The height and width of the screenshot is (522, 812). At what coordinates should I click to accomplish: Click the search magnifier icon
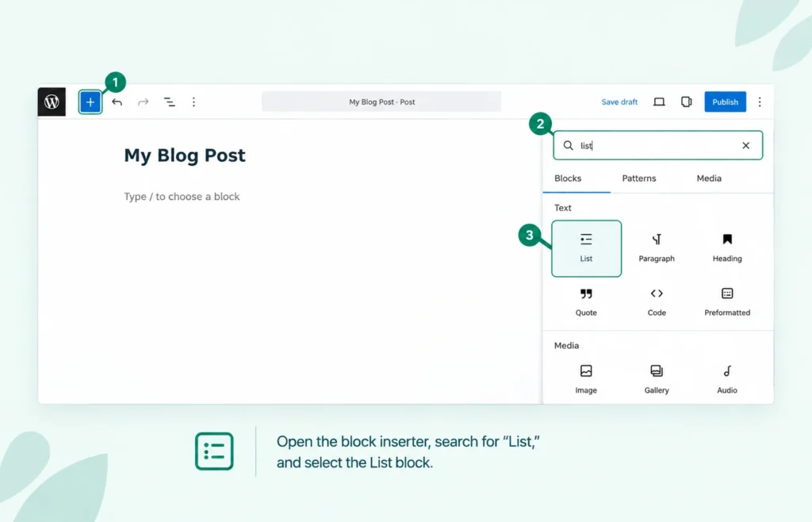tap(568, 145)
